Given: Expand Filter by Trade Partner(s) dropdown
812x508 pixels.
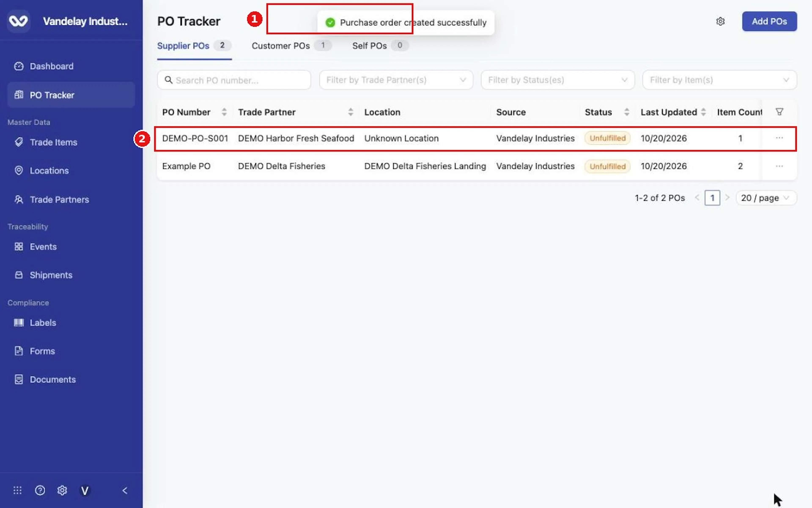Looking at the screenshot, I should click(x=396, y=80).
